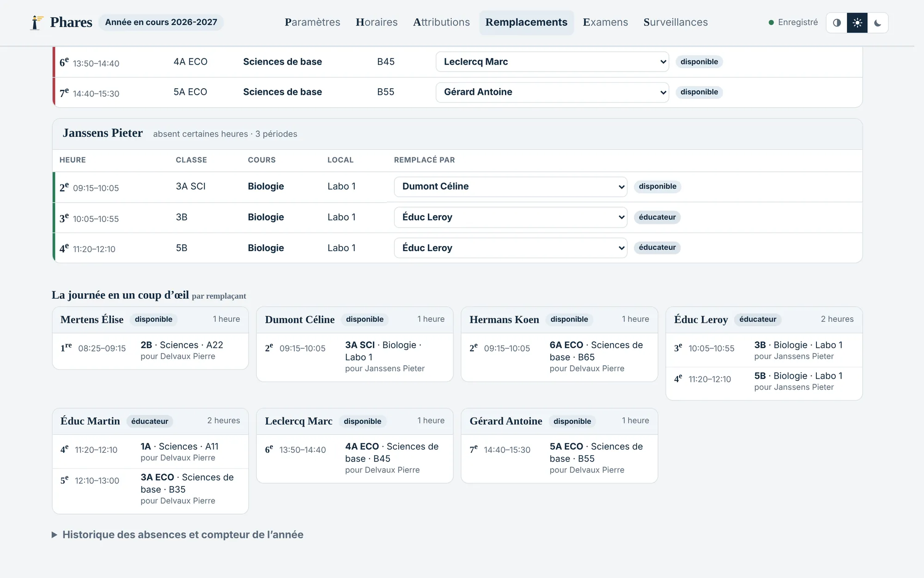Click the Leclercq Marc card title
Image resolution: width=924 pixels, height=578 pixels.
tap(298, 421)
